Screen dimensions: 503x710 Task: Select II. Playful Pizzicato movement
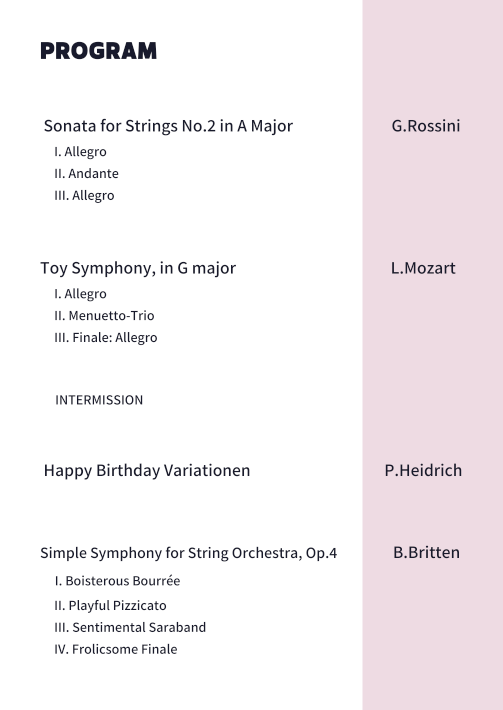point(110,605)
